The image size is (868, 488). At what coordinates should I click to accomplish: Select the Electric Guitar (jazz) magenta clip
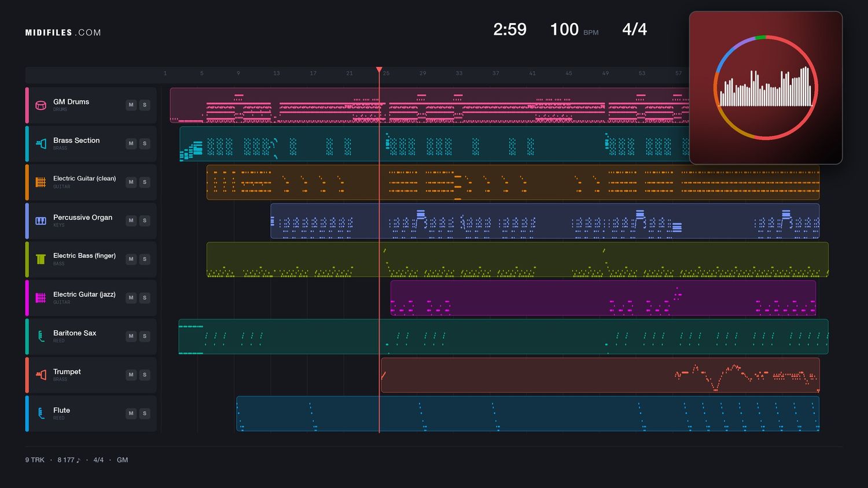(603, 298)
